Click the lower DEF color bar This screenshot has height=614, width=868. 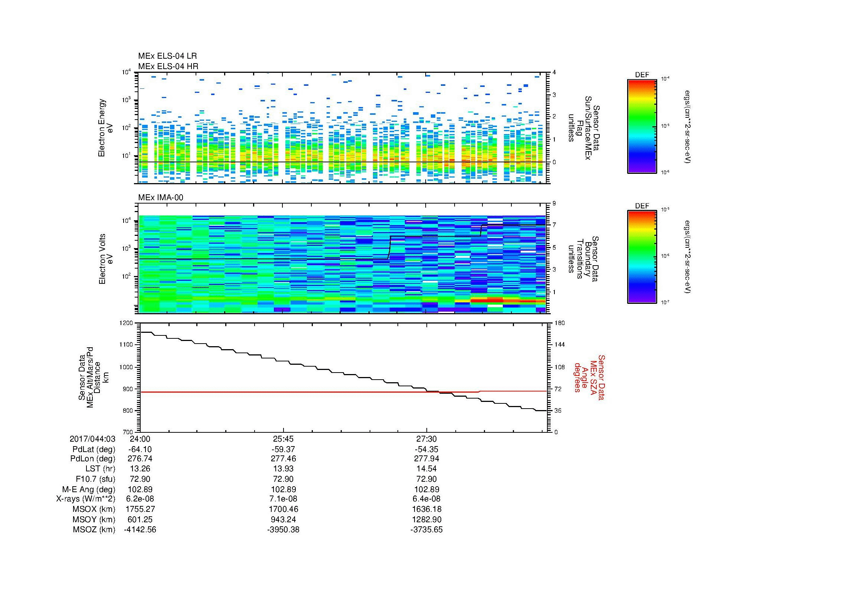click(642, 257)
